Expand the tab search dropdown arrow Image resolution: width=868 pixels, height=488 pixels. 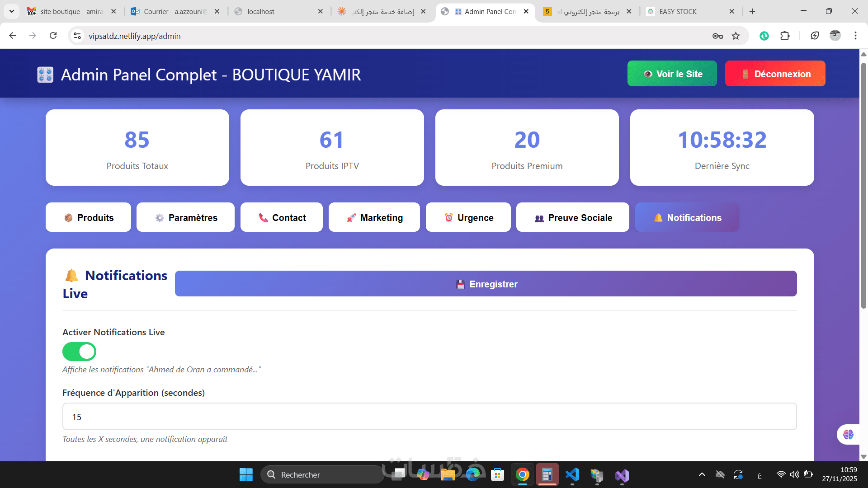point(11,11)
